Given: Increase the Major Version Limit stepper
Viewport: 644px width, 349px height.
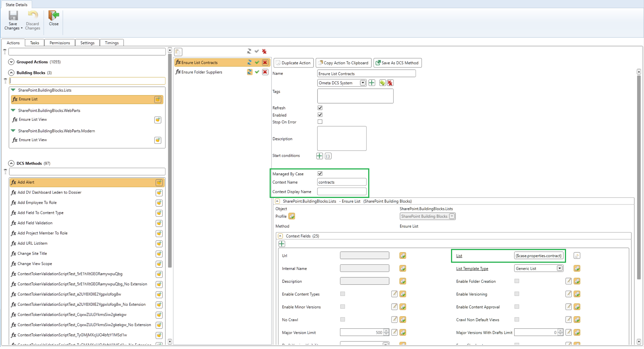Looking at the screenshot, I should click(x=386, y=331).
